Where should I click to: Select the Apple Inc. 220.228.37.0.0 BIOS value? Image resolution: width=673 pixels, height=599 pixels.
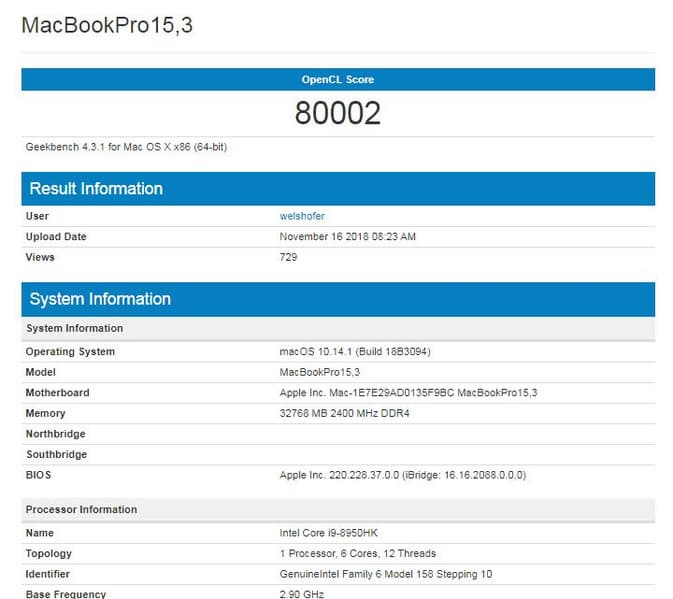click(x=403, y=475)
